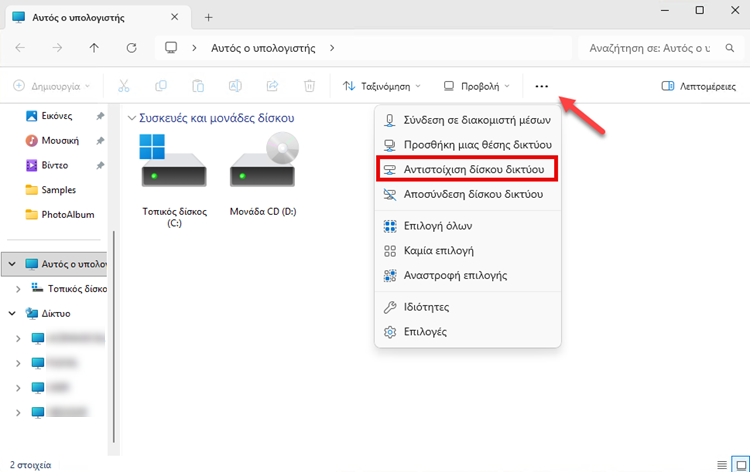Select Αναστροφή επιλογής in menu
Screen dimensions: 750x473
[x=467, y=275]
